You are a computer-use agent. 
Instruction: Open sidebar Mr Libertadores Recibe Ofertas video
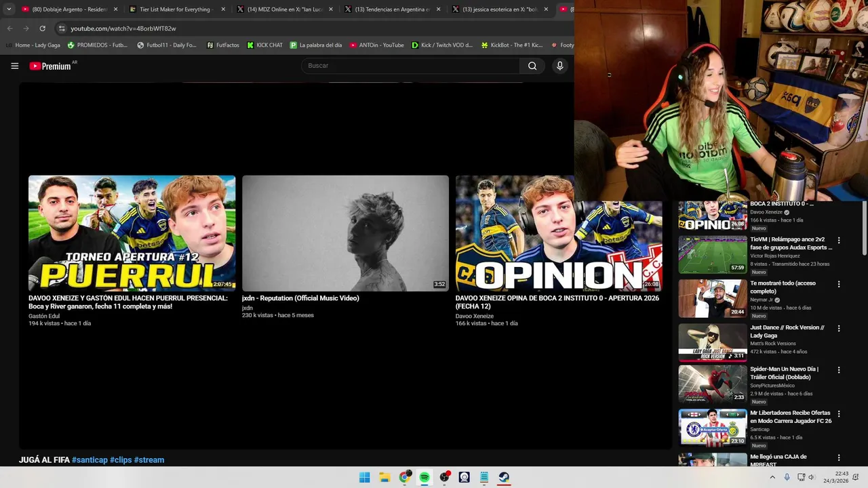(x=791, y=417)
